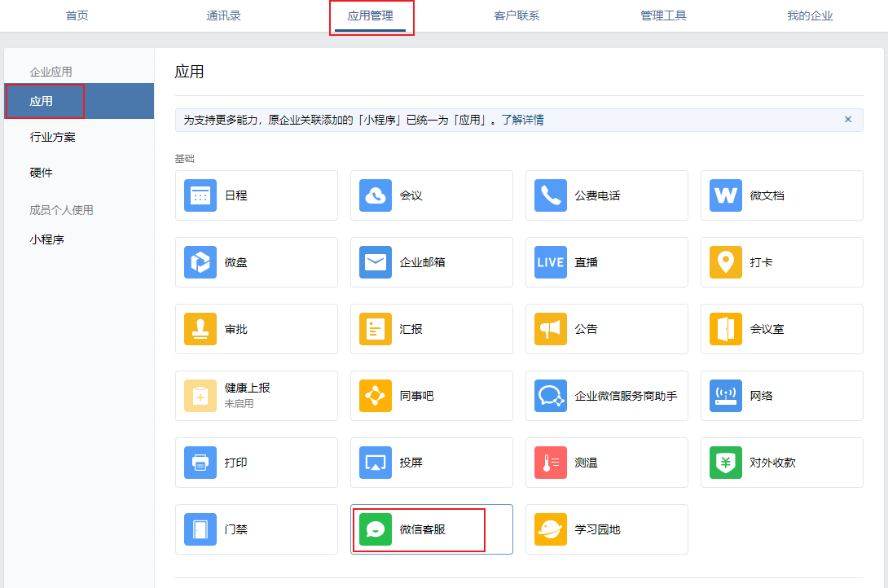Click the 测温 app name
Image resolution: width=888 pixels, height=588 pixels.
tap(586, 463)
